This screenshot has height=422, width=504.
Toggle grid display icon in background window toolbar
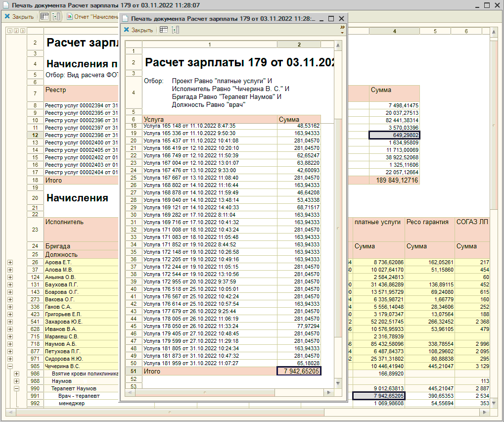(45, 17)
